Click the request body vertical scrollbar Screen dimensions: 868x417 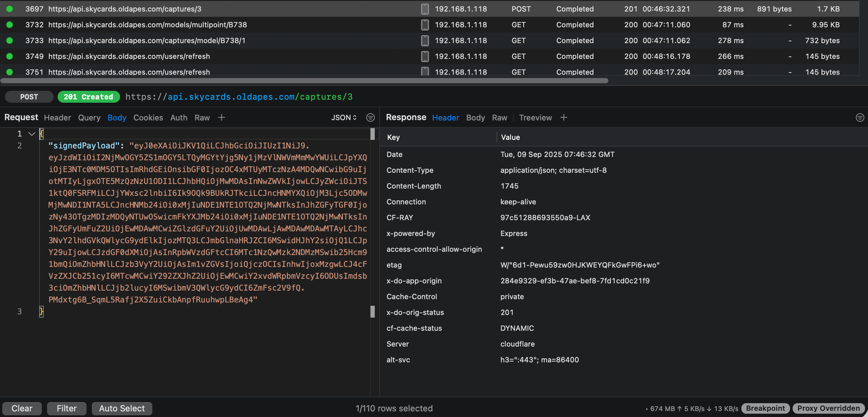pos(372,134)
